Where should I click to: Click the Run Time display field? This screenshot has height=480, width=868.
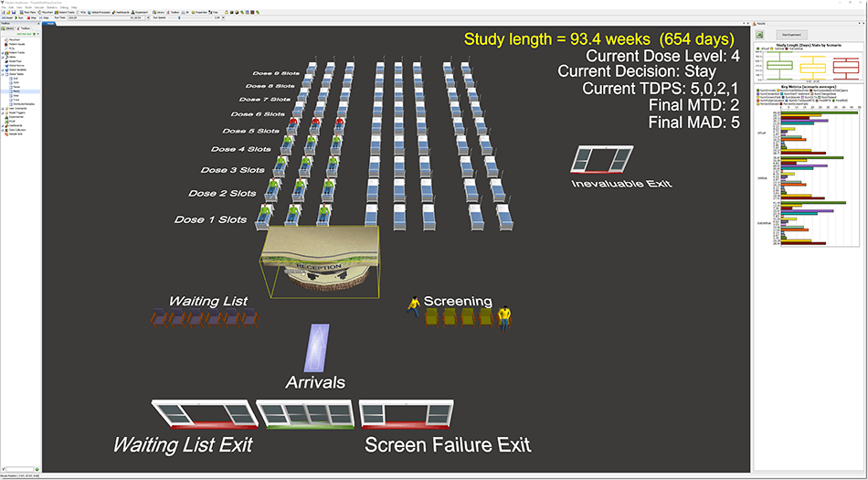pos(106,17)
